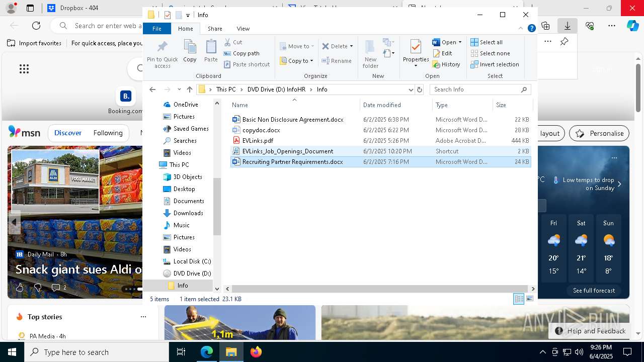Click the Rename ribbon button
This screenshot has height=362, width=644.
(x=337, y=61)
